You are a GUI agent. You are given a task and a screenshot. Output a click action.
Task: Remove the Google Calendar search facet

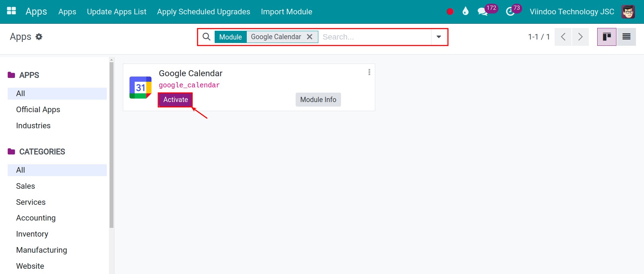(310, 37)
